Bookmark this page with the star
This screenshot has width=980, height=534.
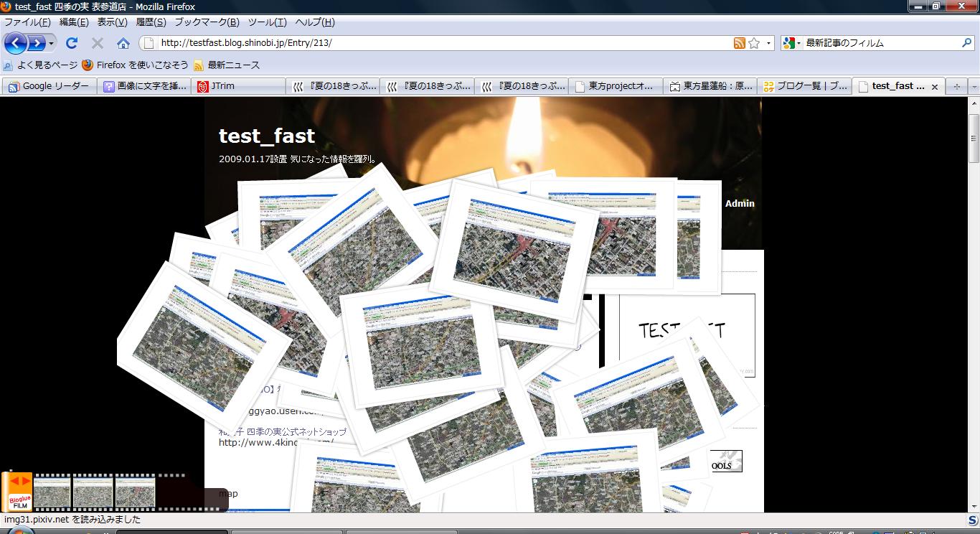tap(754, 43)
